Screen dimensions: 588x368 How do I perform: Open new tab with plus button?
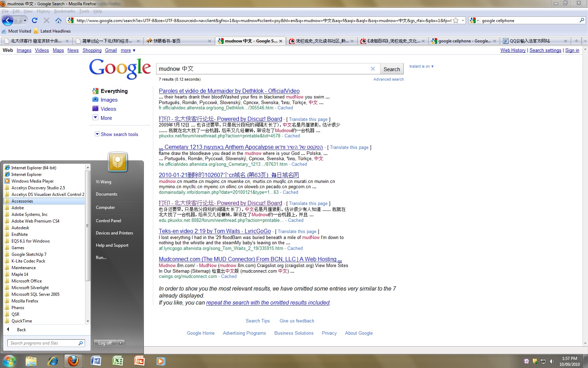[576, 41]
